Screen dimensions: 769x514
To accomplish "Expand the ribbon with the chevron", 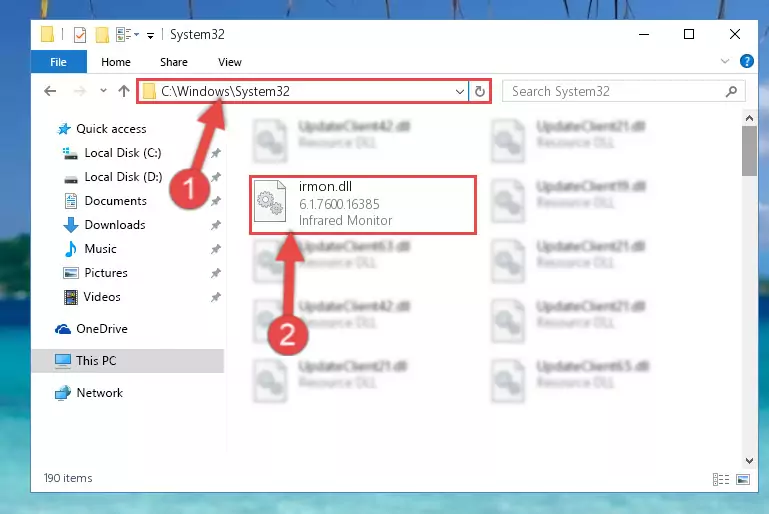I will point(724,61).
